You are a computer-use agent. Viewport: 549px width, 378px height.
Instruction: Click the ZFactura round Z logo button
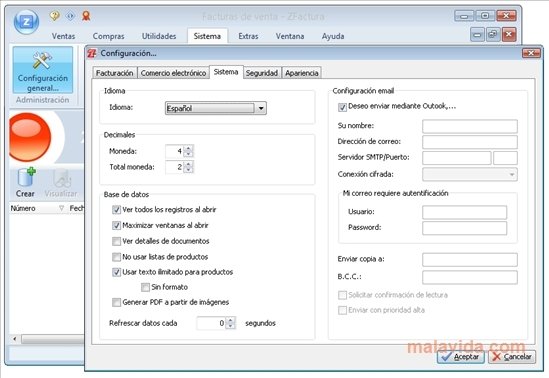(26, 22)
